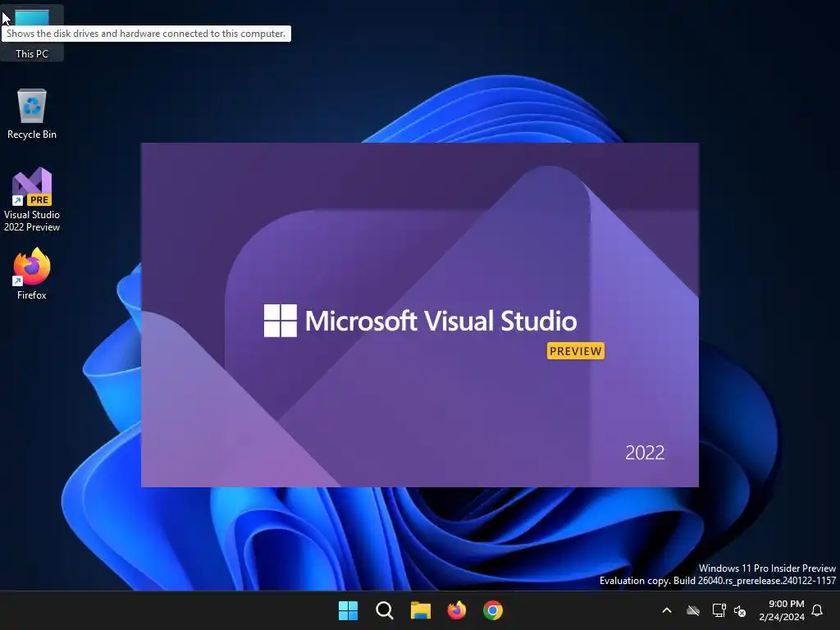
Task: Open taskbar Search
Action: coord(384,610)
